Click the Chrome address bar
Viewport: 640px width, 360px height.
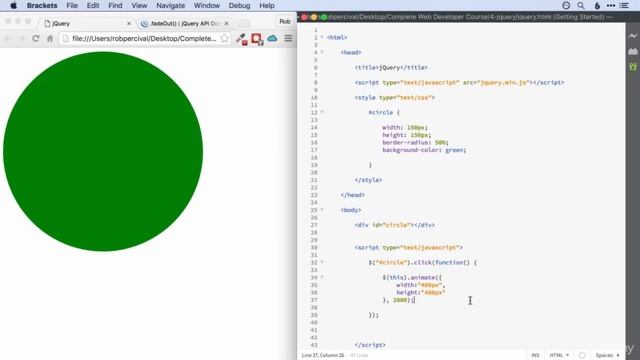pyautogui.click(x=145, y=38)
